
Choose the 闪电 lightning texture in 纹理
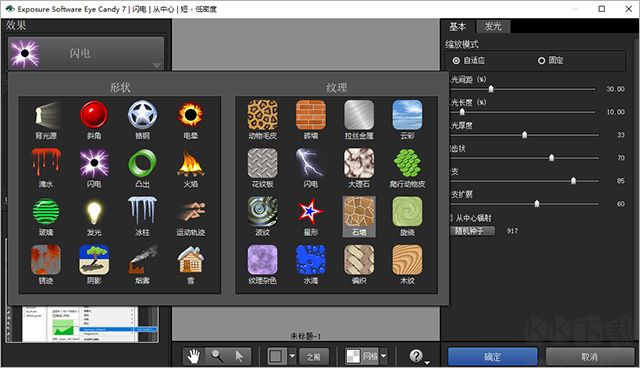point(311,168)
